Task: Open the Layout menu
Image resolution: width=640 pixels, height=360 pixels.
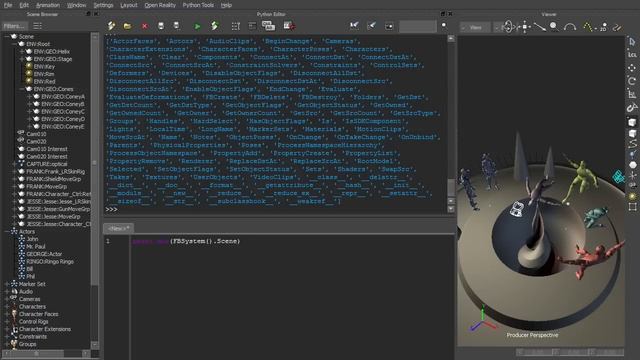Action: [129, 5]
